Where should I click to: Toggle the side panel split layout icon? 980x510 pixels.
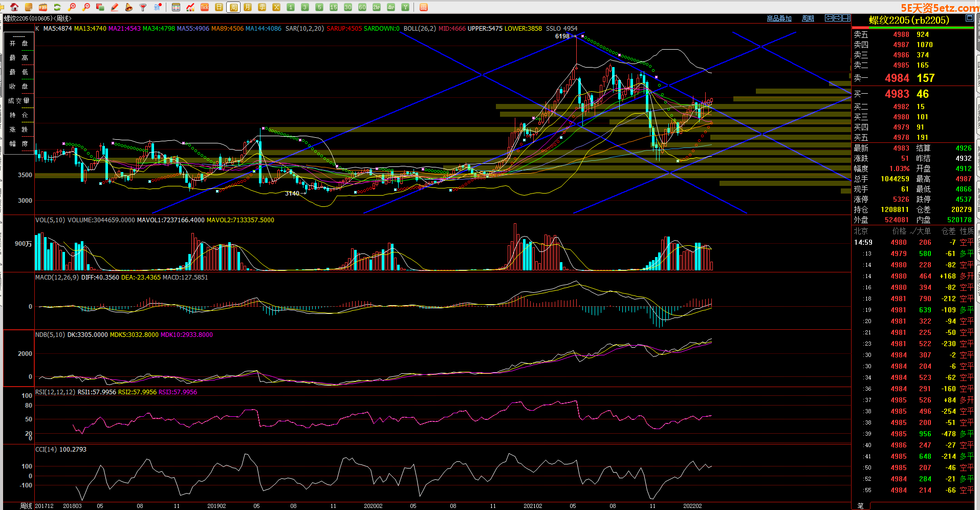(845, 18)
